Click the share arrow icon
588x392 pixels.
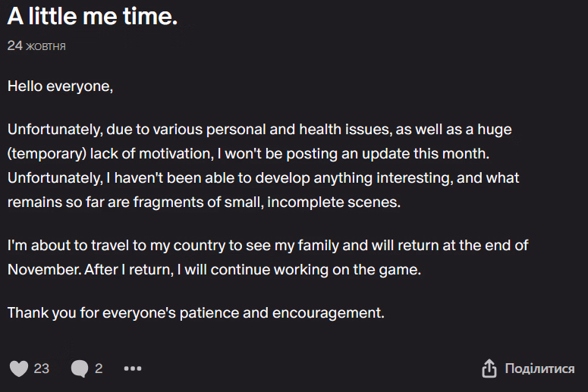[x=489, y=368]
